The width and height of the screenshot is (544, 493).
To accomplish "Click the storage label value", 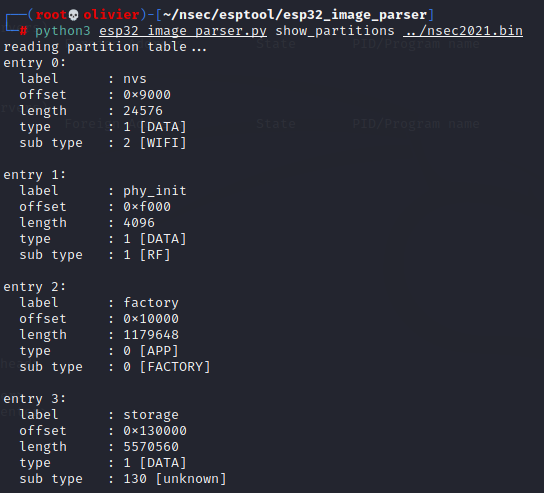I will click(x=151, y=415).
